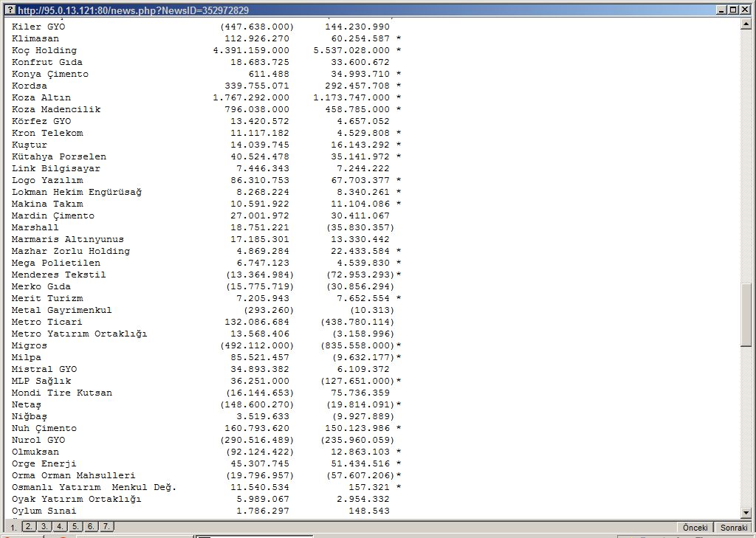Click the 'Mardin Çimento' entry
The width and height of the screenshot is (756, 538).
53,216
